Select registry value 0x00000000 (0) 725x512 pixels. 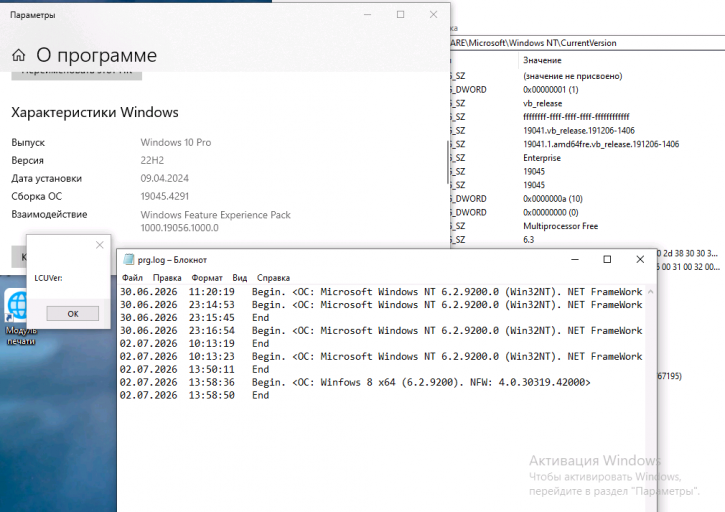(550, 212)
